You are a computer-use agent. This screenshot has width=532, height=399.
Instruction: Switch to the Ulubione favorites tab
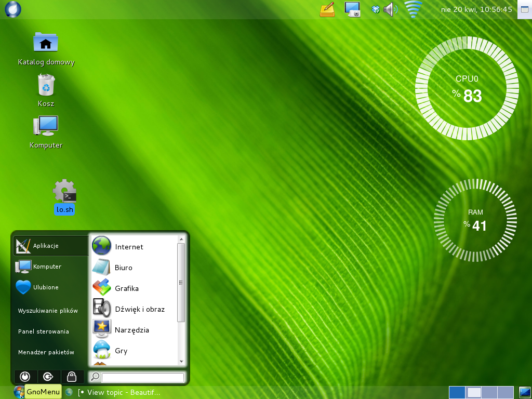(x=46, y=287)
